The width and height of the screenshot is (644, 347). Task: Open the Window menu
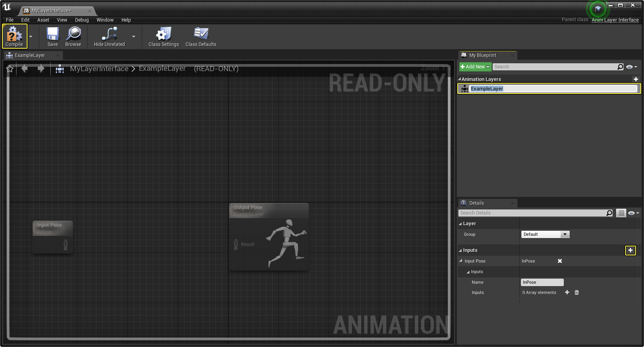[105, 20]
